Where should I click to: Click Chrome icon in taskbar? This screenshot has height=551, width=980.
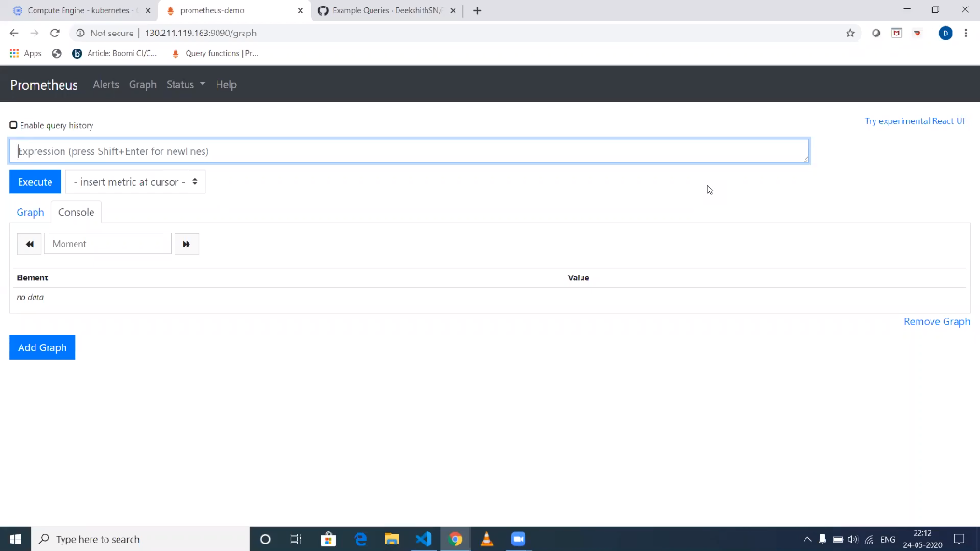point(455,539)
